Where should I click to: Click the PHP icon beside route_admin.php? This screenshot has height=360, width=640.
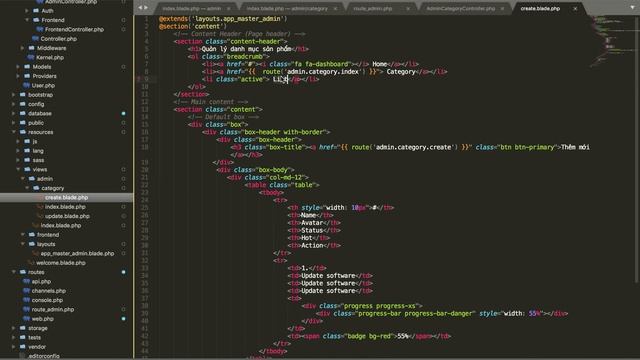tap(27, 309)
